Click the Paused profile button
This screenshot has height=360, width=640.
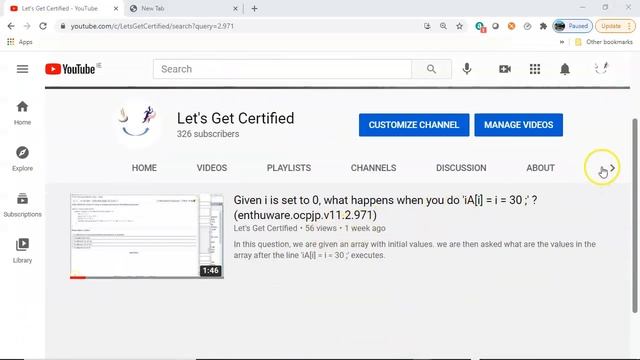pos(573,26)
